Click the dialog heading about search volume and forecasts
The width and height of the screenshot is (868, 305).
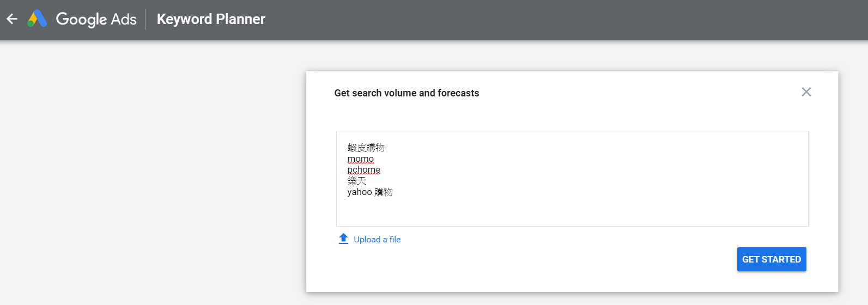click(x=406, y=93)
